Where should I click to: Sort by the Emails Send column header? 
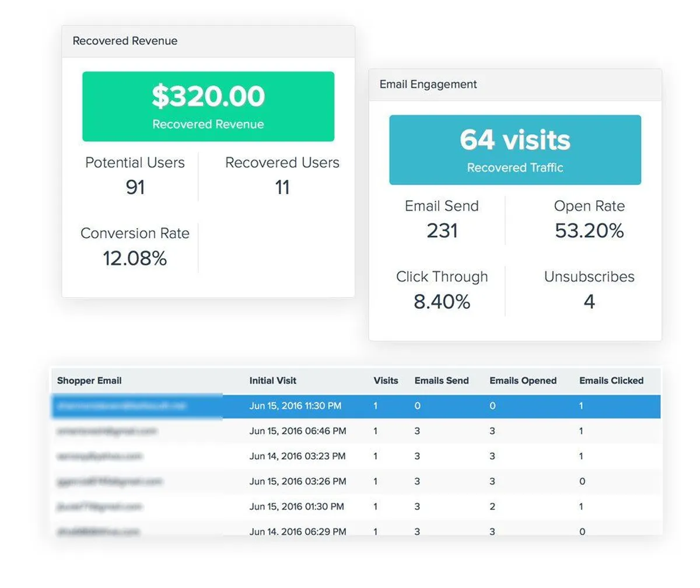pyautogui.click(x=442, y=380)
